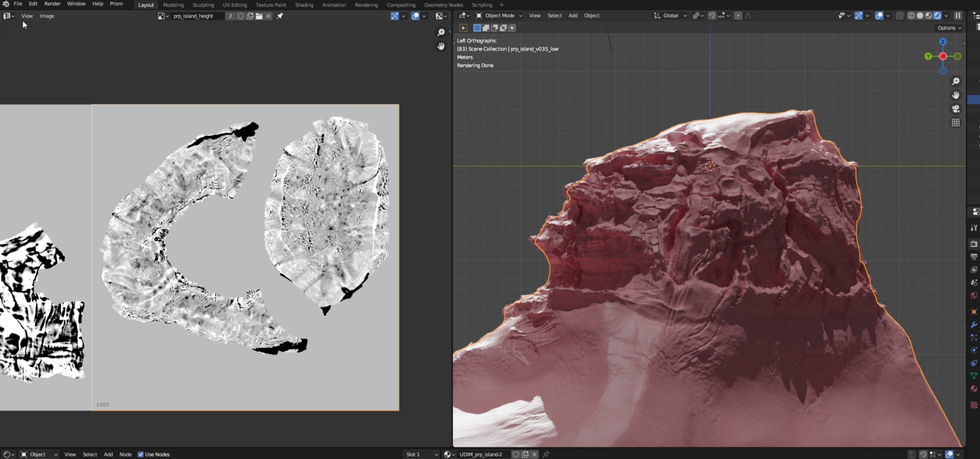This screenshot has height=459, width=980.
Task: Click the Options button in the viewport
Action: [x=949, y=28]
